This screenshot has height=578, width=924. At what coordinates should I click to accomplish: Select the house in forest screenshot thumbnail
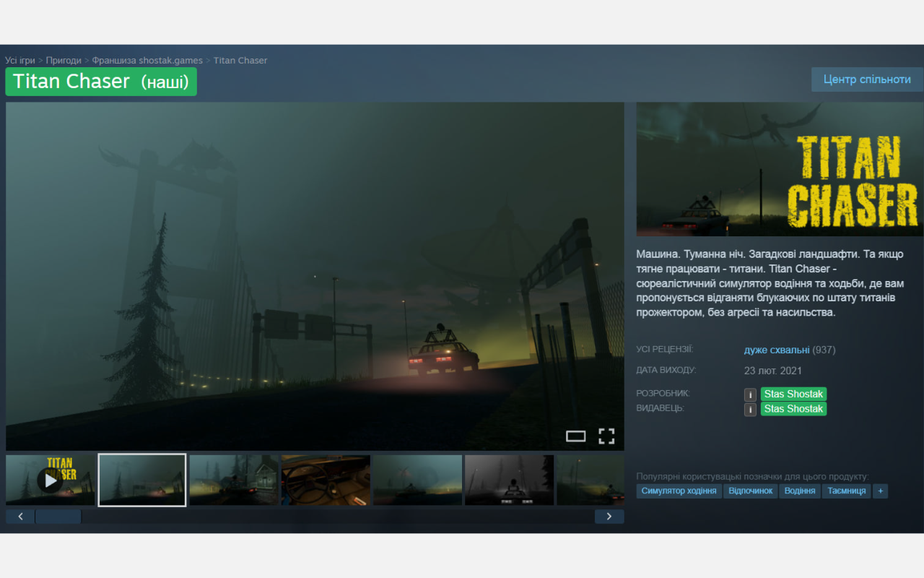tap(234, 480)
